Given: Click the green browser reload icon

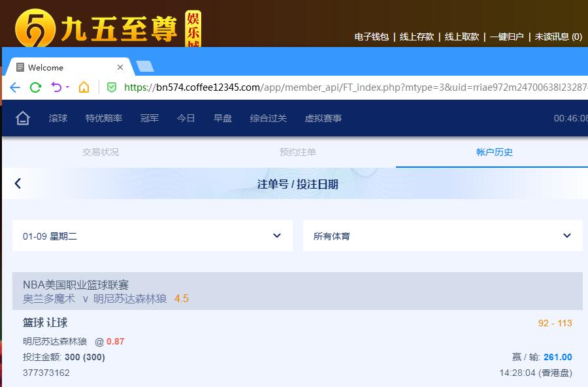Looking at the screenshot, I should click(x=36, y=87).
